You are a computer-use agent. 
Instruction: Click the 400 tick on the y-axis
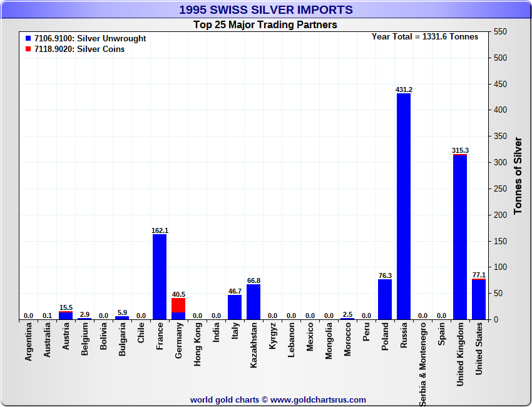pyautogui.click(x=501, y=110)
